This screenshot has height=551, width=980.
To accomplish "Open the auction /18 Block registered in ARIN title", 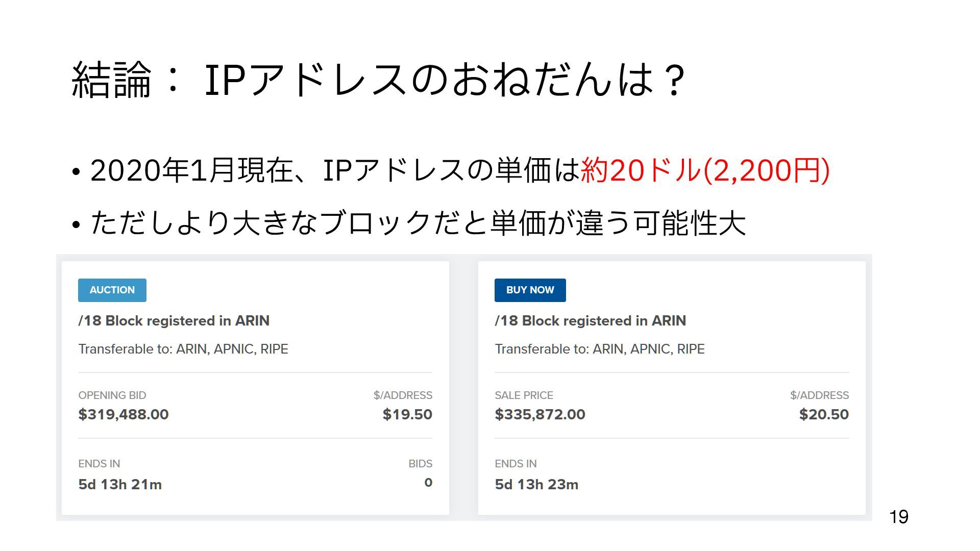I will coord(174,321).
